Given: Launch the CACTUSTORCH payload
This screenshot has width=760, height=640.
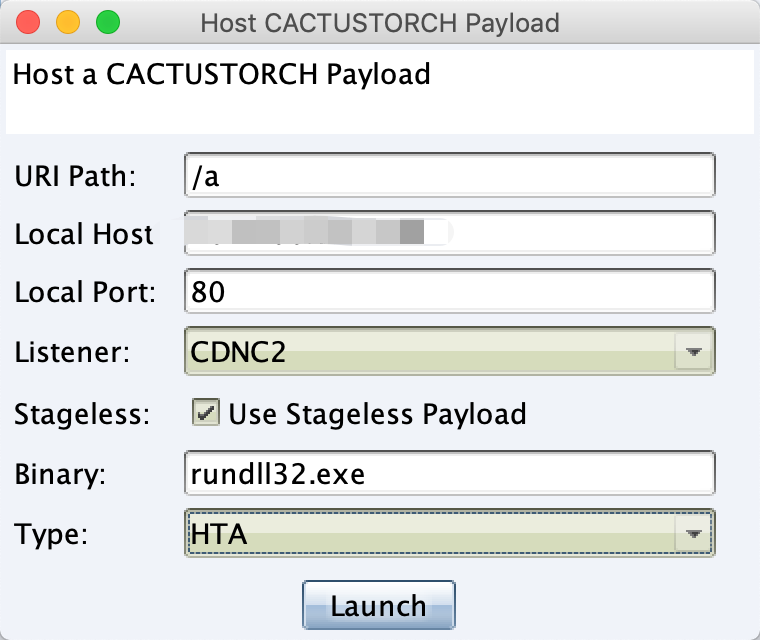Looking at the screenshot, I should click(x=379, y=605).
